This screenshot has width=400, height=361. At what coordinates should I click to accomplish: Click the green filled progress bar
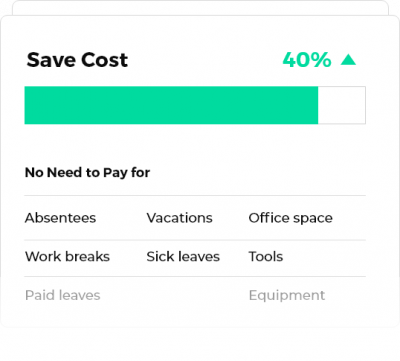171,105
